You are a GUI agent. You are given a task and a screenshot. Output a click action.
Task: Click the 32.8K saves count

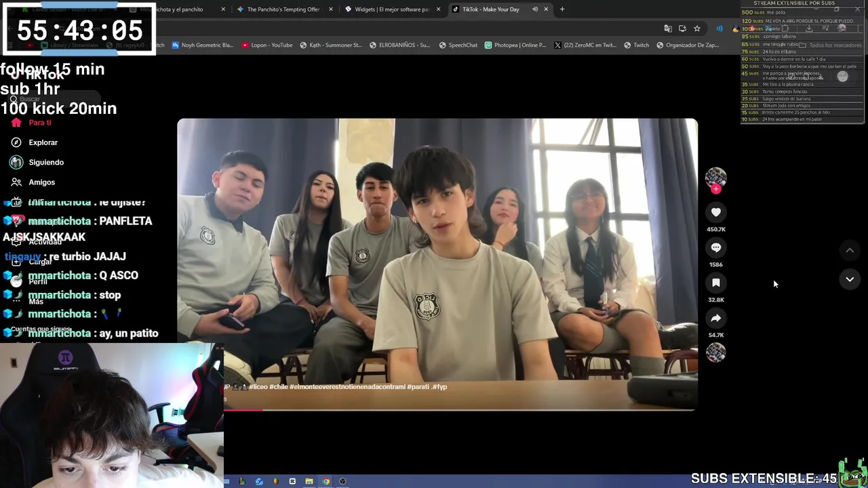click(x=715, y=300)
